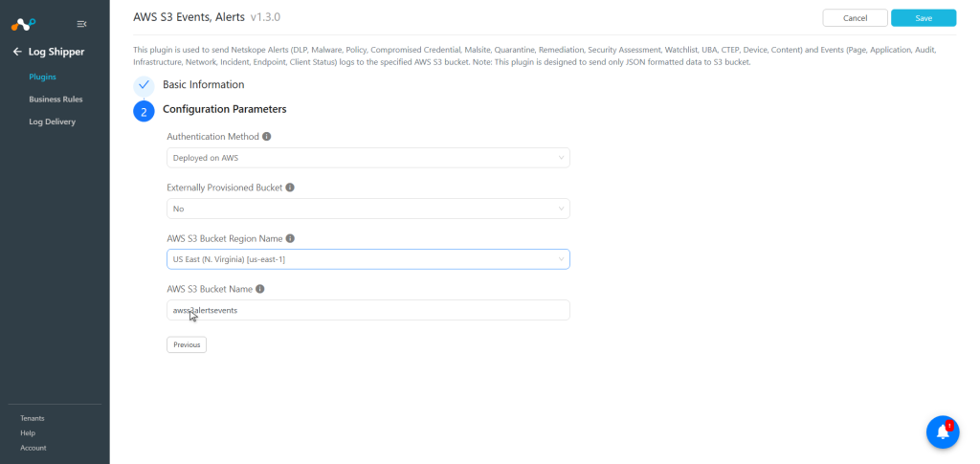Open Externally Provisioned Bucket dropdown

pos(368,209)
